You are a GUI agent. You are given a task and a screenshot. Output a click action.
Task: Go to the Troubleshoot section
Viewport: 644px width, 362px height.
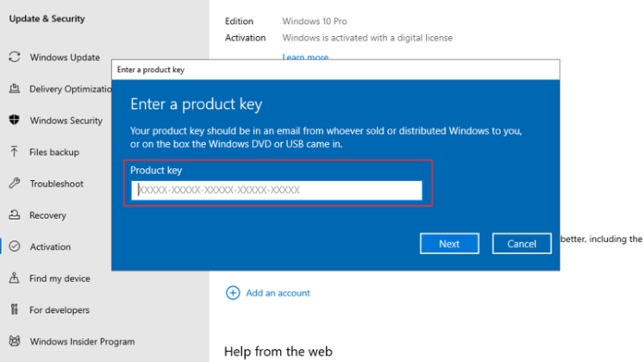pos(56,184)
